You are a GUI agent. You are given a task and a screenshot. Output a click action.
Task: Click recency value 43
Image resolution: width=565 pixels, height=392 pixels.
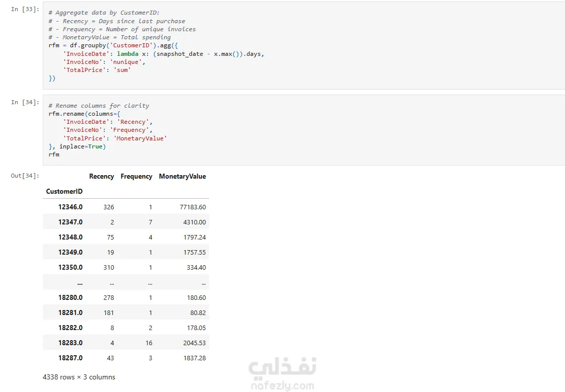[x=110, y=358]
